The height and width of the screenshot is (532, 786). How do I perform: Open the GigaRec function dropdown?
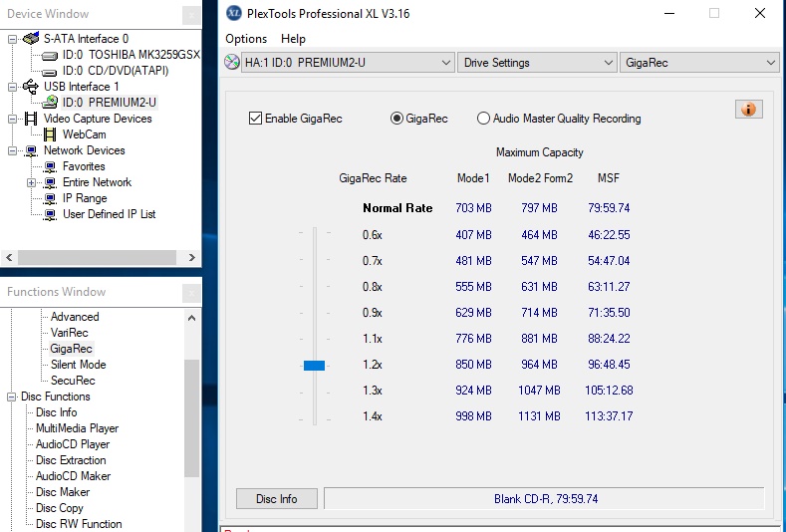[x=699, y=63]
